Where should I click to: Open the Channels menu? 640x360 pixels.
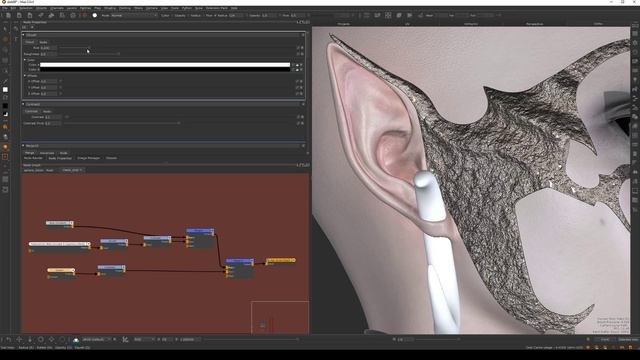(57, 8)
